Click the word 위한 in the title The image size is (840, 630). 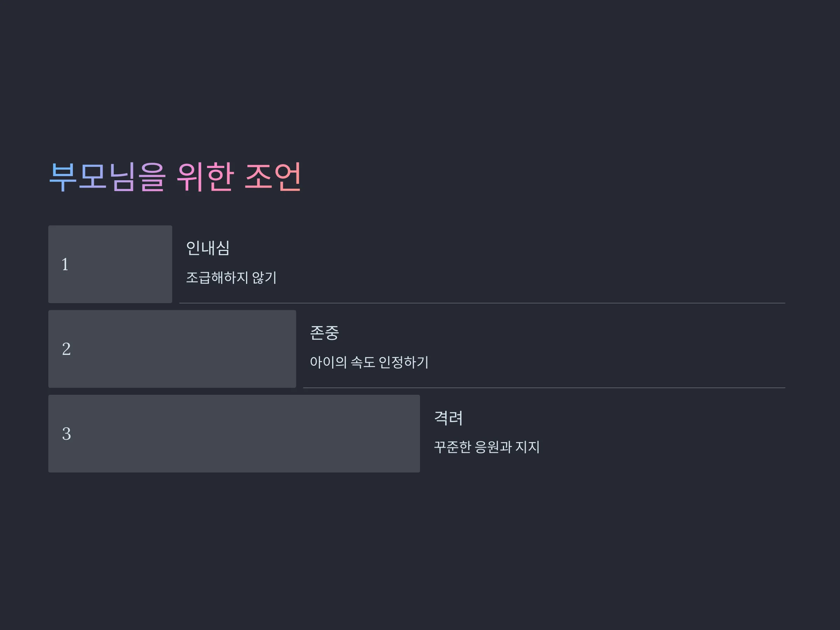205,177
